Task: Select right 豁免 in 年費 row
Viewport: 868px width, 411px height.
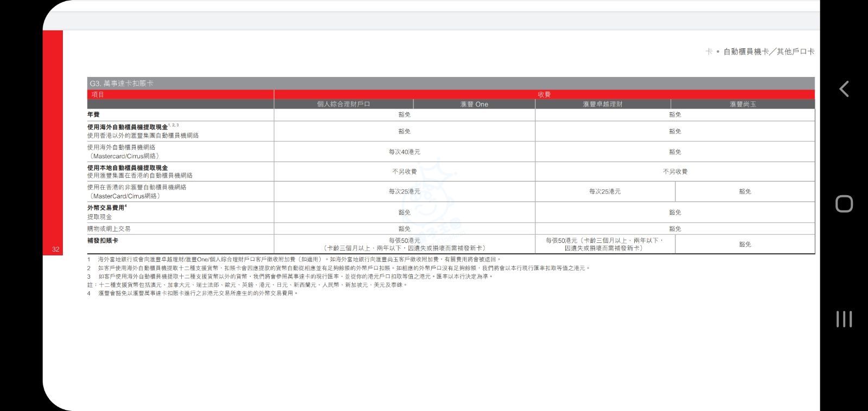Action: pos(675,114)
